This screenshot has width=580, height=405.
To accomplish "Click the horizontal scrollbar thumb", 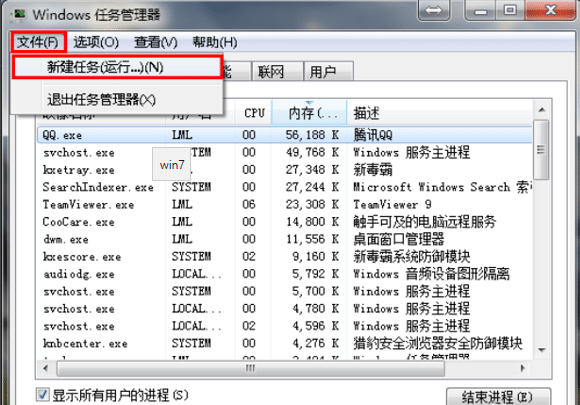I will [250, 368].
